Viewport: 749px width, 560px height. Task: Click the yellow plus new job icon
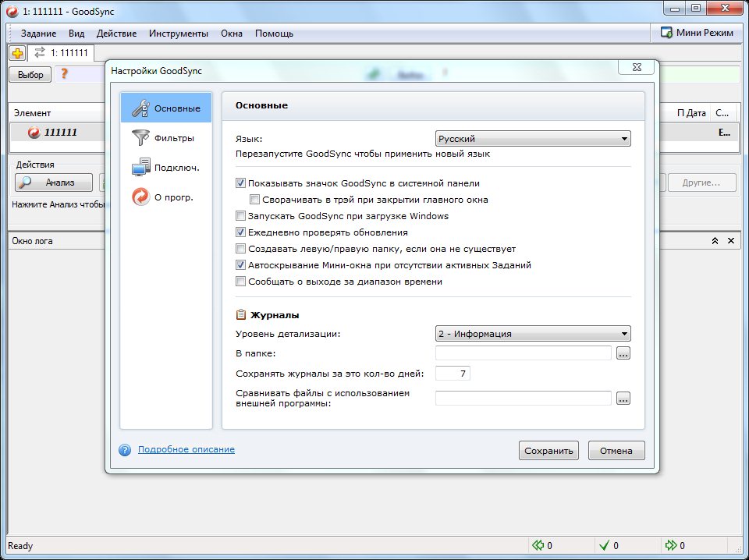(x=18, y=53)
